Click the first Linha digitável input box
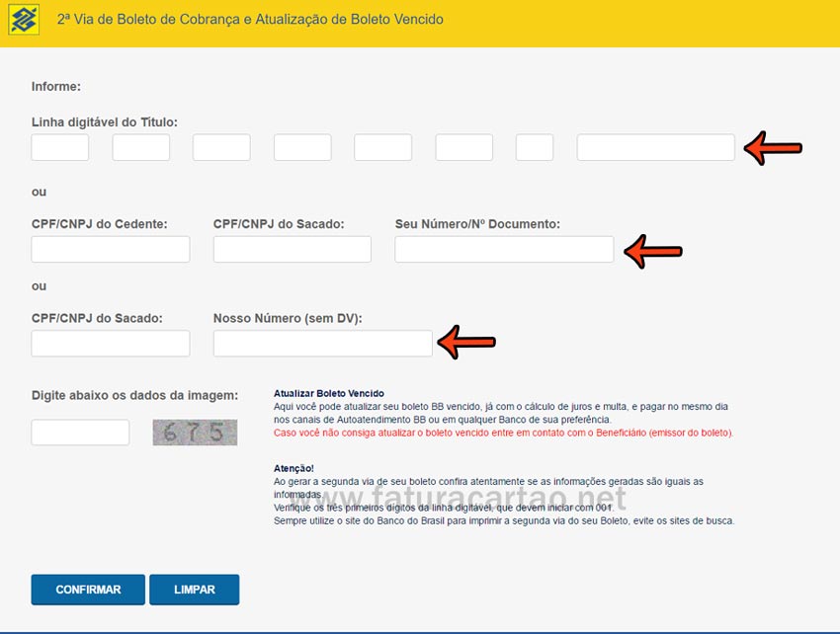The width and height of the screenshot is (840, 634). pyautogui.click(x=59, y=146)
